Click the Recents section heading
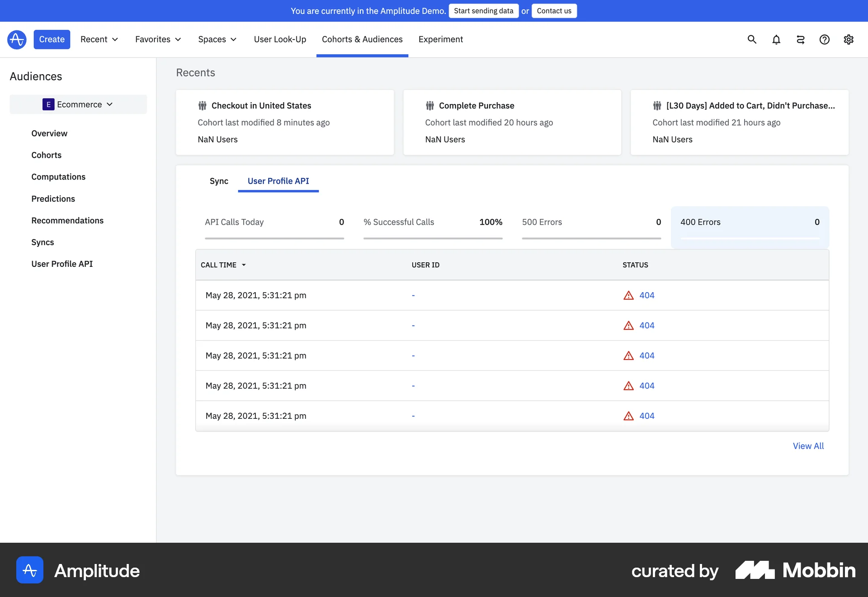The width and height of the screenshot is (868, 597). 195,73
